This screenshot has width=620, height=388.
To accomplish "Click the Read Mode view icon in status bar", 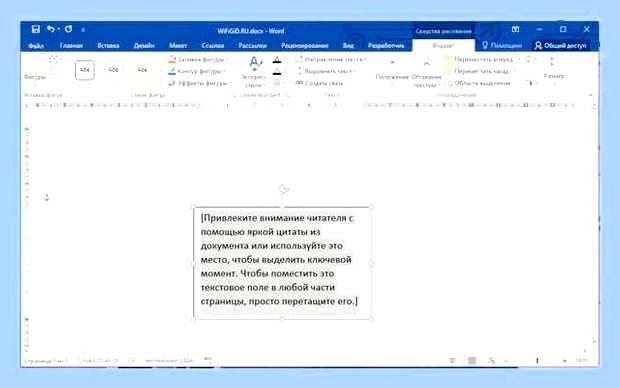I will click(x=452, y=360).
